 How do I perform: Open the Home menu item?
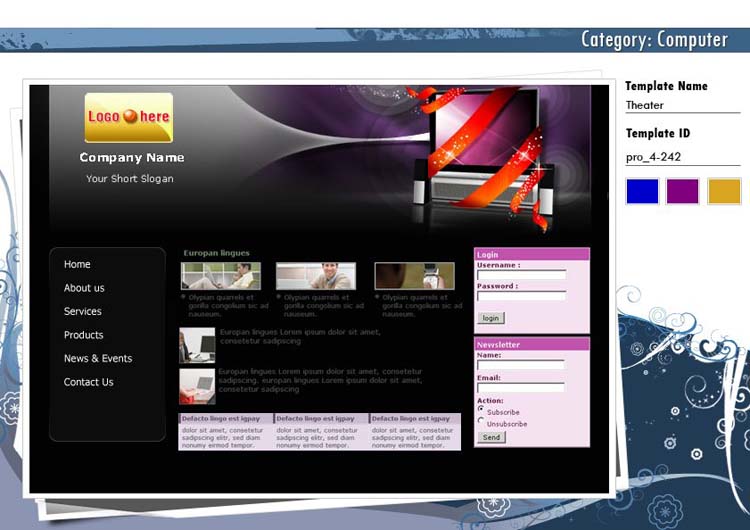pos(77,264)
